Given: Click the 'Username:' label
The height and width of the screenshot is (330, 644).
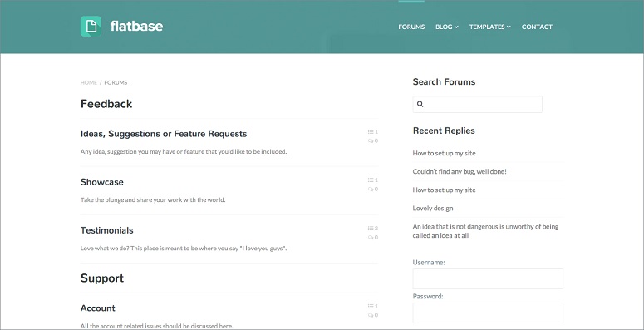Looking at the screenshot, I should pos(429,262).
